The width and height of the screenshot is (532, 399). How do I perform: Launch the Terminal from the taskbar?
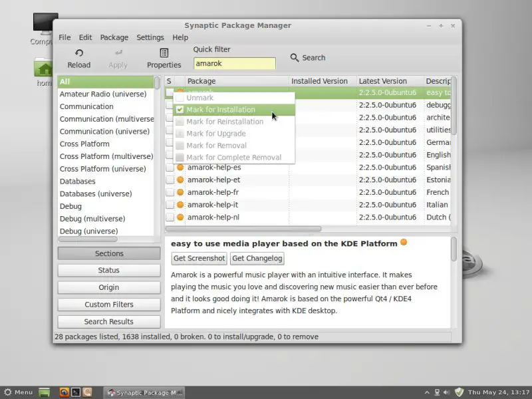coord(76,392)
